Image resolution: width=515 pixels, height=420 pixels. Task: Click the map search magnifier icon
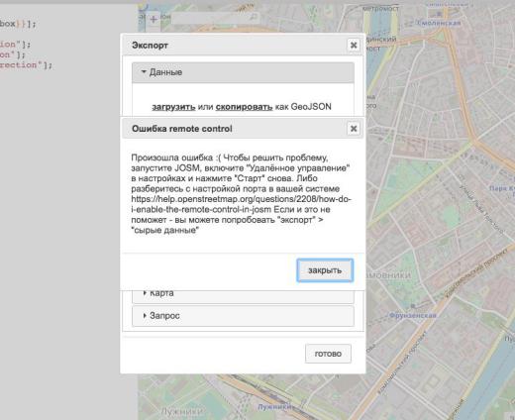coord(254,17)
